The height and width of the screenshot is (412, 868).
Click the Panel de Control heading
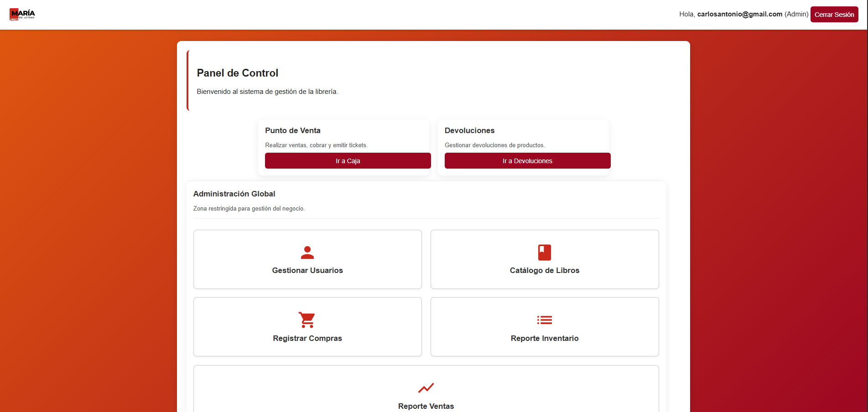[237, 73]
